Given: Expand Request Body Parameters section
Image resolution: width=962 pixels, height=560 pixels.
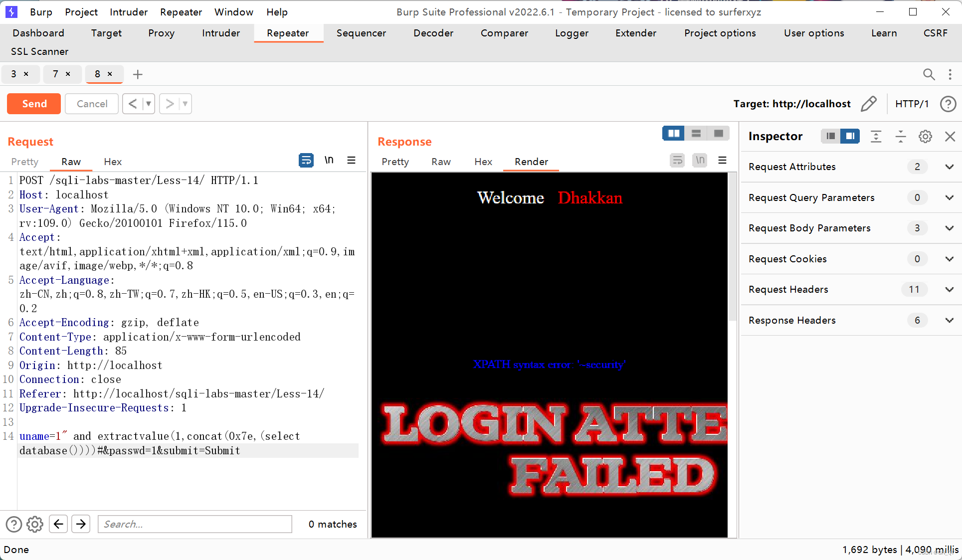Looking at the screenshot, I should click(949, 228).
